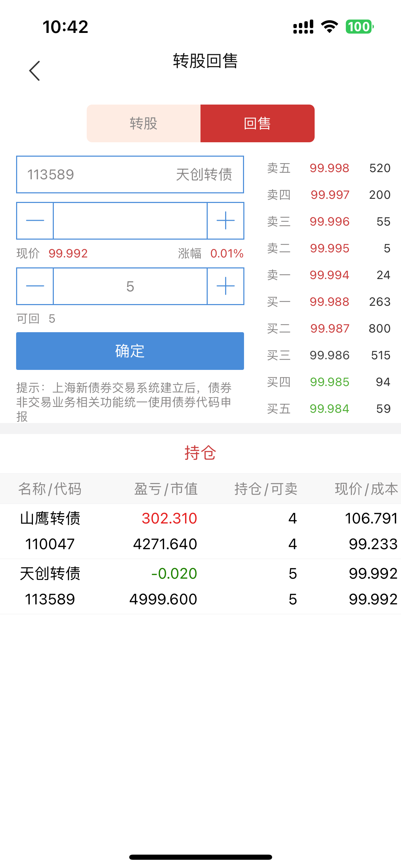401x868 pixels.
Task: Switch to the 转股 tab
Action: click(144, 123)
